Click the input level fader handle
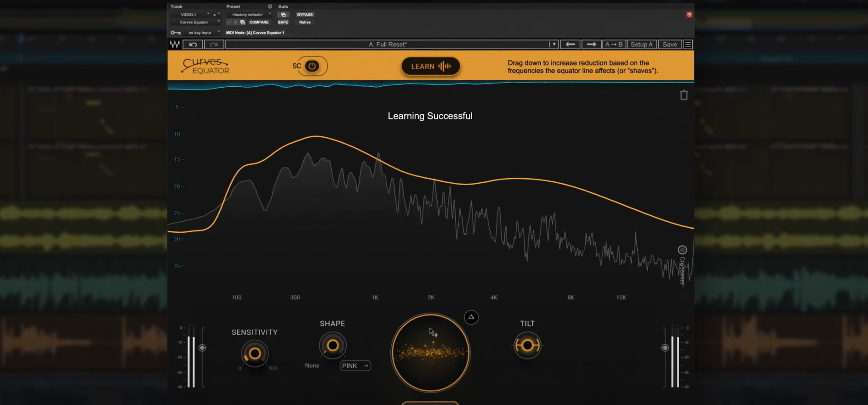The image size is (868, 405). coord(202,348)
